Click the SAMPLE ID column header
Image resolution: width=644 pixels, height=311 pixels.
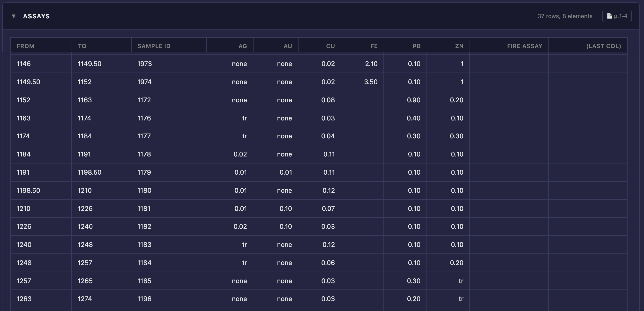(154, 46)
